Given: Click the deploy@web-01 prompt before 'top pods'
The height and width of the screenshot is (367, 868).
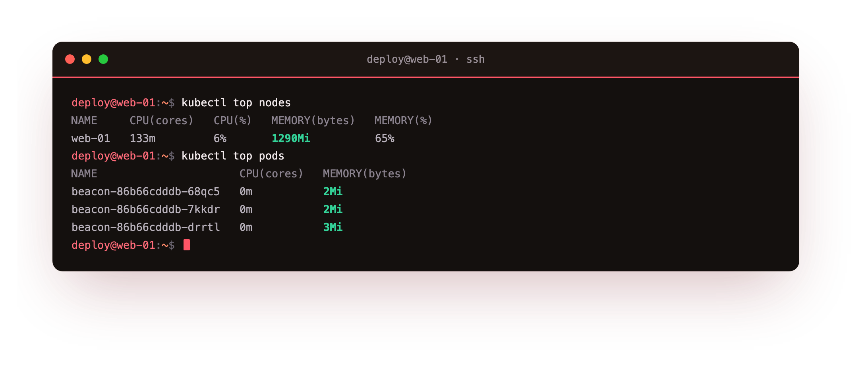Looking at the screenshot, I should [x=123, y=156].
